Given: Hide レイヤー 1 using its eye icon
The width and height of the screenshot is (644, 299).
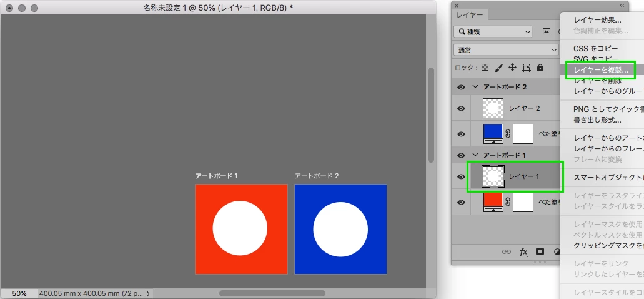Looking at the screenshot, I should coord(461,176).
